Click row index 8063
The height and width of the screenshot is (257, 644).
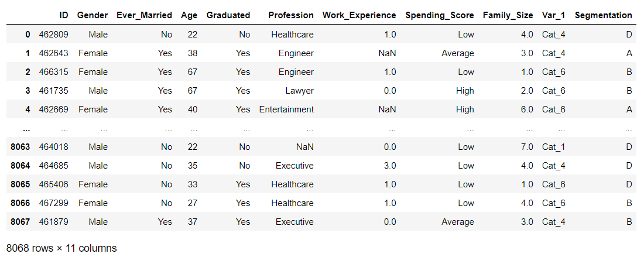pyautogui.click(x=20, y=147)
